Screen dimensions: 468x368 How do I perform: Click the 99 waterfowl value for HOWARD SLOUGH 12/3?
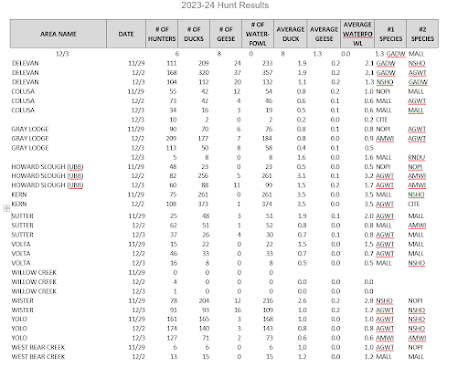click(x=269, y=185)
